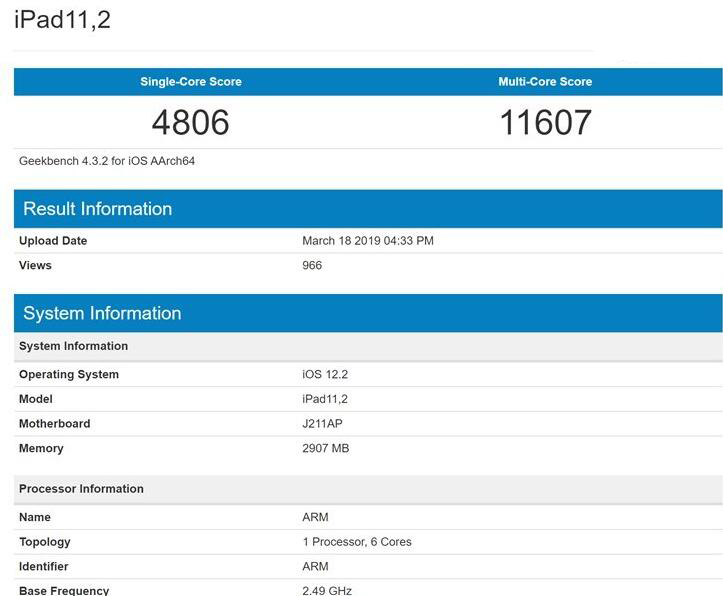Select the iOS 12.2 value
The image size is (723, 596).
click(x=325, y=375)
